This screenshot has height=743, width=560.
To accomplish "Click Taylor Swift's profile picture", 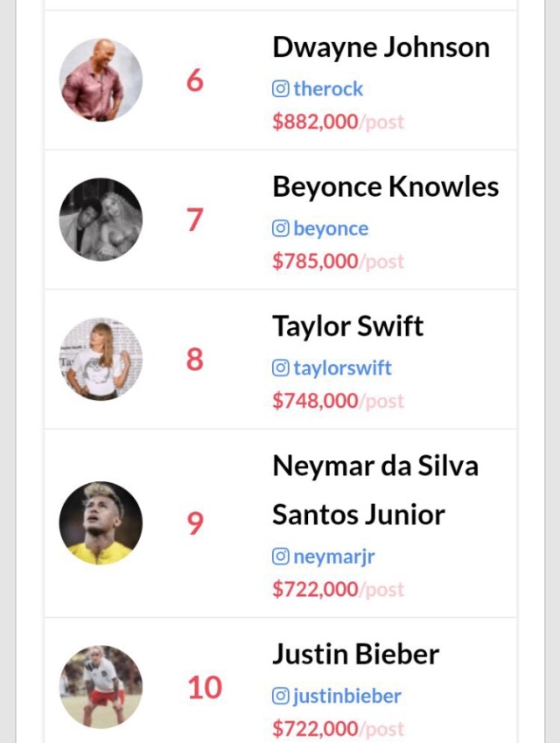I will click(101, 359).
